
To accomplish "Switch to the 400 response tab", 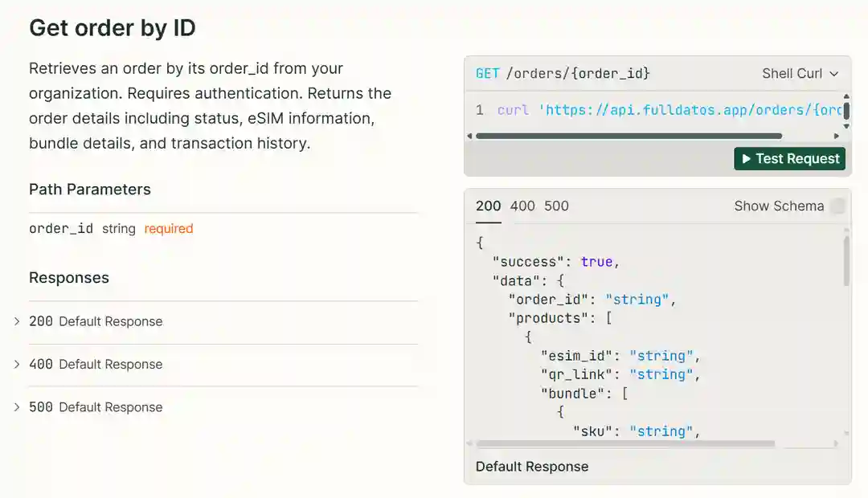I will (522, 206).
